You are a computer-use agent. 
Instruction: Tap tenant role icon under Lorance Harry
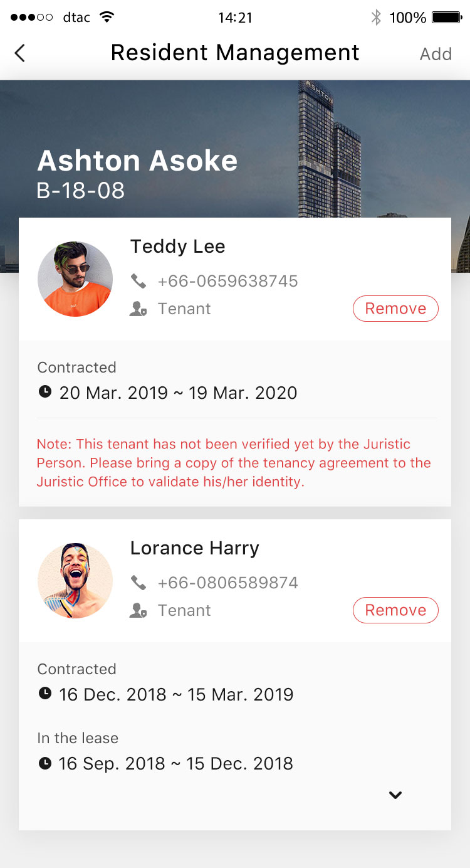tap(138, 611)
